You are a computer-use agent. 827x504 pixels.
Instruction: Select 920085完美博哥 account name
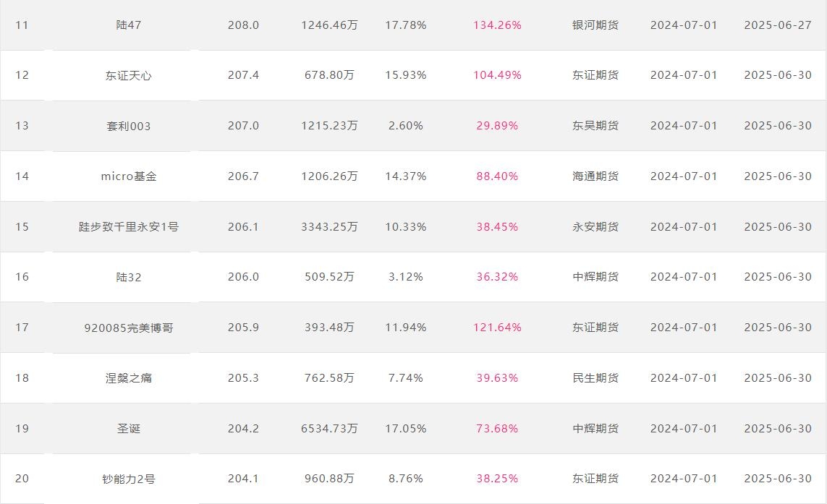[129, 328]
